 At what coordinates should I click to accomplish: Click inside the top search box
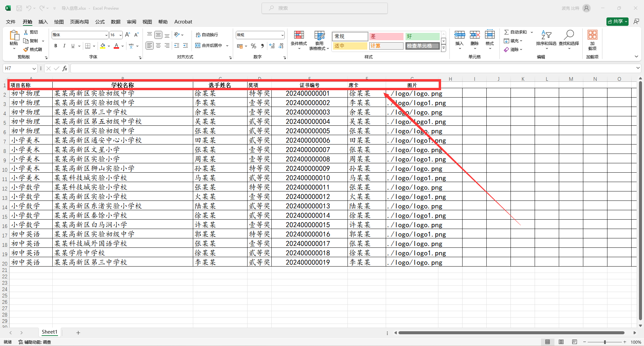324,8
